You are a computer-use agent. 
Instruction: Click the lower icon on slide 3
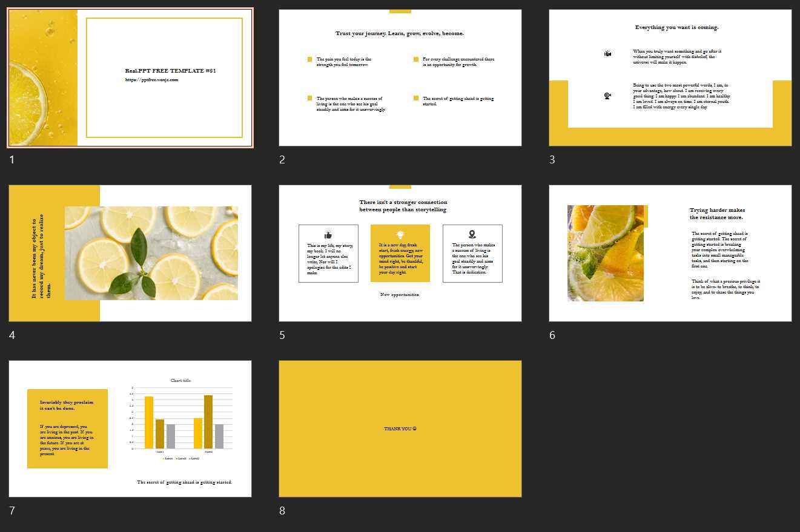tap(607, 96)
